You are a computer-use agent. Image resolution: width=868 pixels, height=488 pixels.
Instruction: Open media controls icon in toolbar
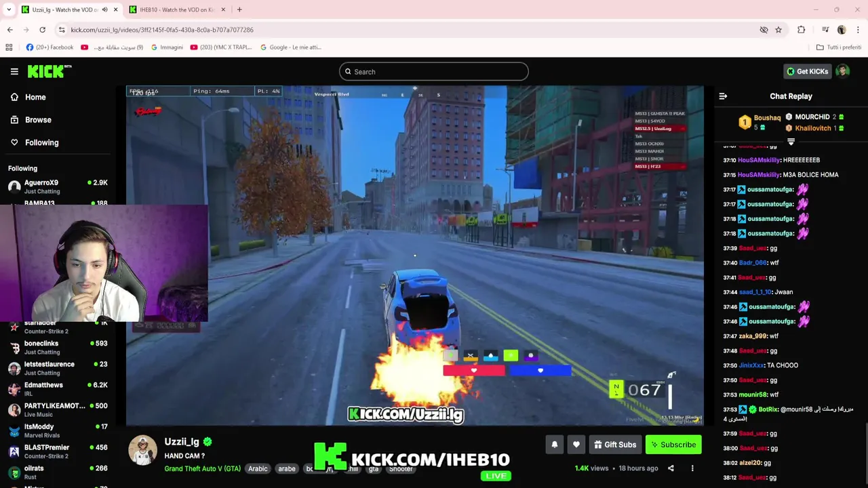pyautogui.click(x=825, y=30)
